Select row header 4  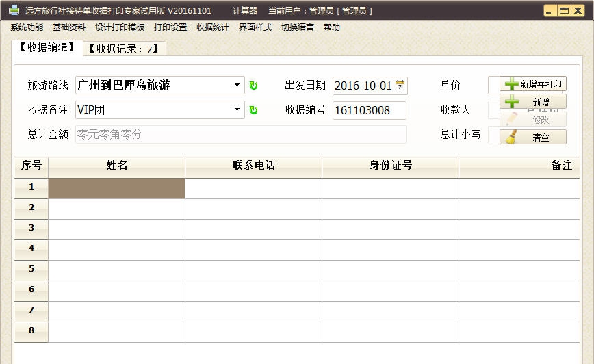[x=31, y=250]
